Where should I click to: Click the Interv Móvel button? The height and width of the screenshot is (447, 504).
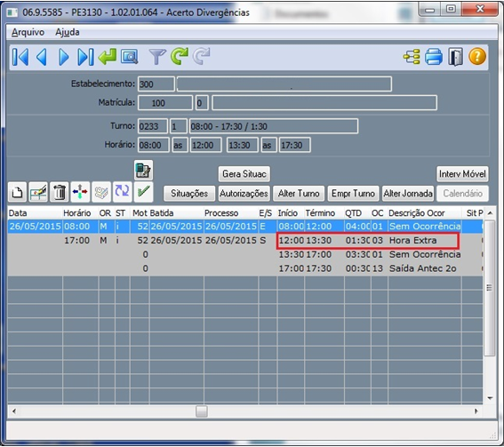462,174
